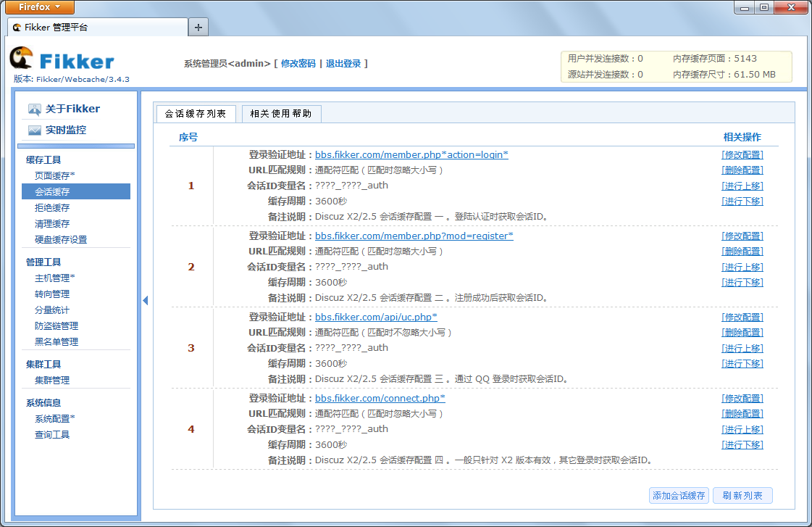This screenshot has width=812, height=527.
Task: Open the Firefox application menu
Action: pyautogui.click(x=40, y=7)
